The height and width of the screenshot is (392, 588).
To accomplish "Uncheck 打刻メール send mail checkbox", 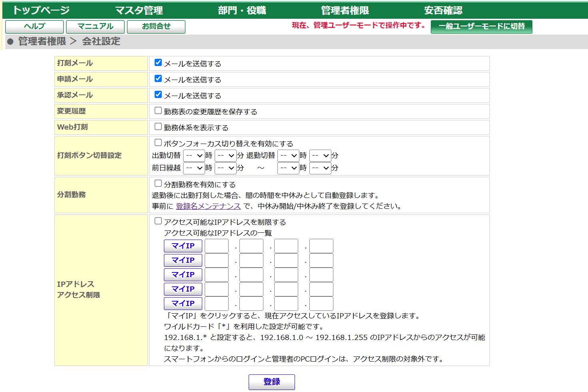I will coord(158,62).
